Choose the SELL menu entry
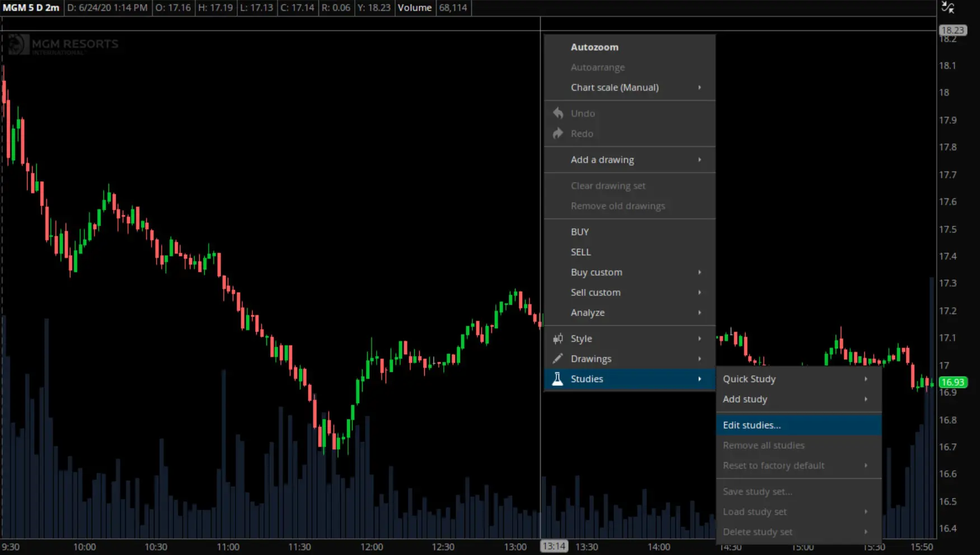This screenshot has height=555, width=980. [x=629, y=252]
